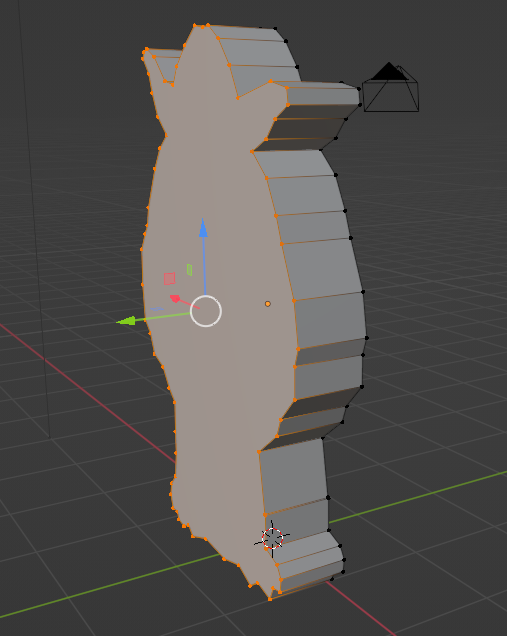
Task: Click the orange origin dot on the mesh
Action: pyautogui.click(x=267, y=304)
